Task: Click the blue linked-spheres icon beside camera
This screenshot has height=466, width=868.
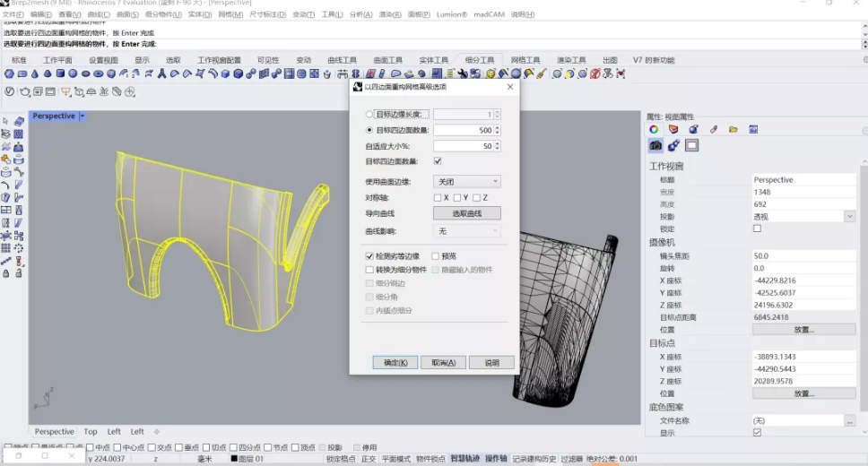Action: coord(673,145)
